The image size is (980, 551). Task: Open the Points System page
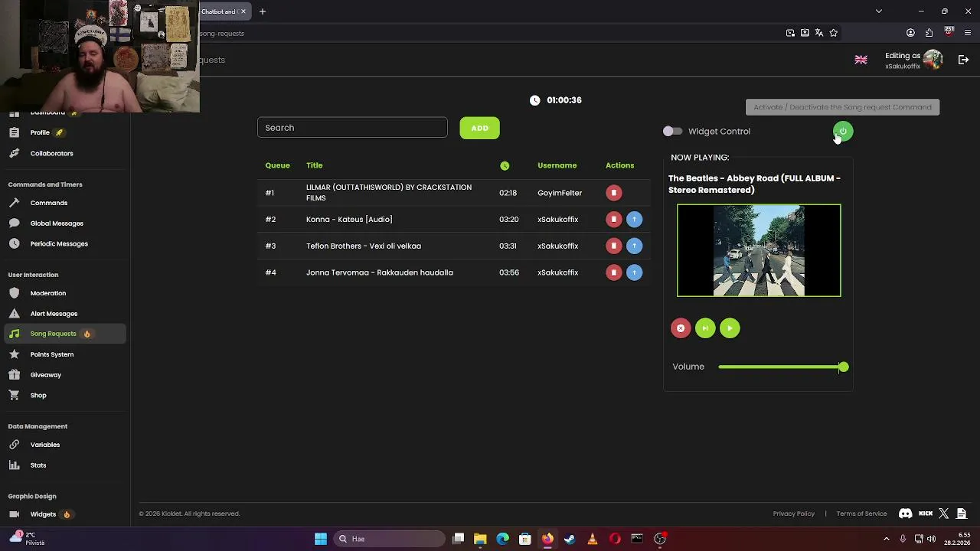coord(51,354)
